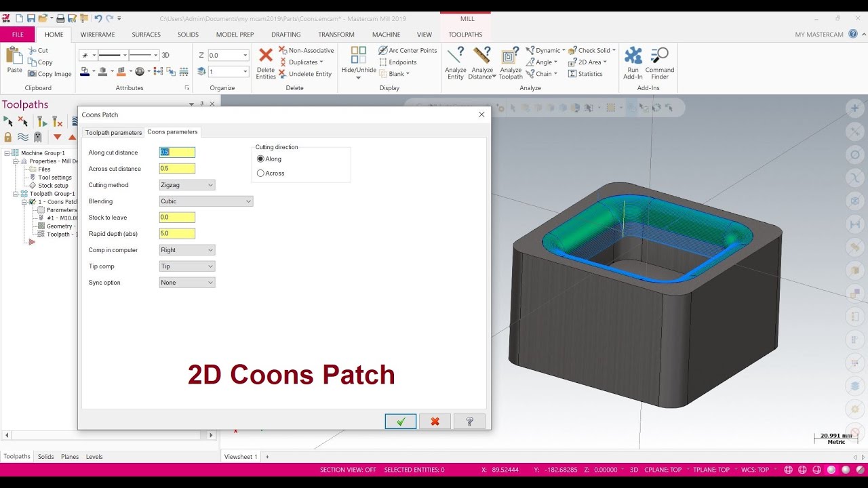This screenshot has height=488, width=868.
Task: Toggle the lock icon in Toolpaths panel
Action: [x=8, y=137]
